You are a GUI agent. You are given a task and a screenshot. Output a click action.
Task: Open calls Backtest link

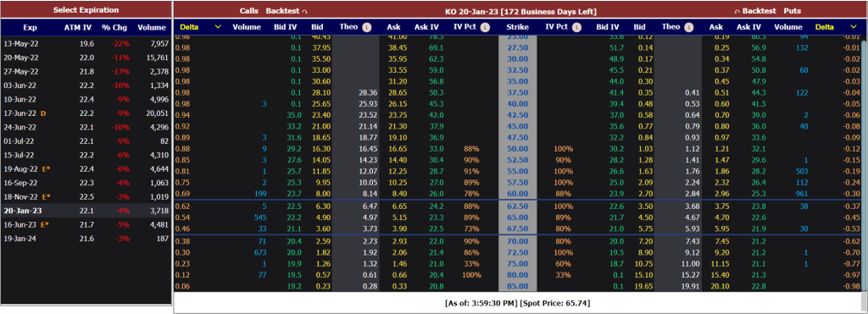[x=282, y=11]
